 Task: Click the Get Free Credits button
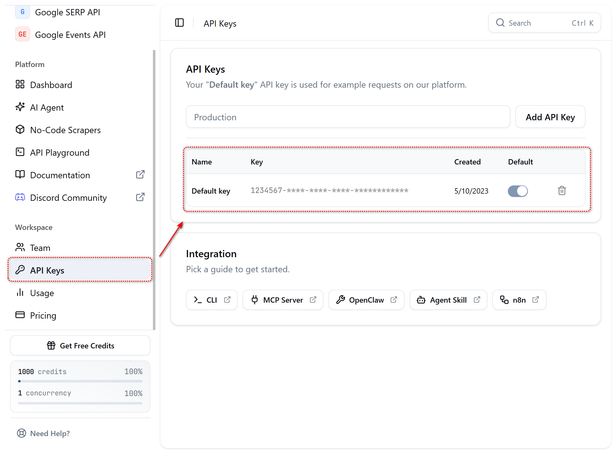pyautogui.click(x=80, y=346)
